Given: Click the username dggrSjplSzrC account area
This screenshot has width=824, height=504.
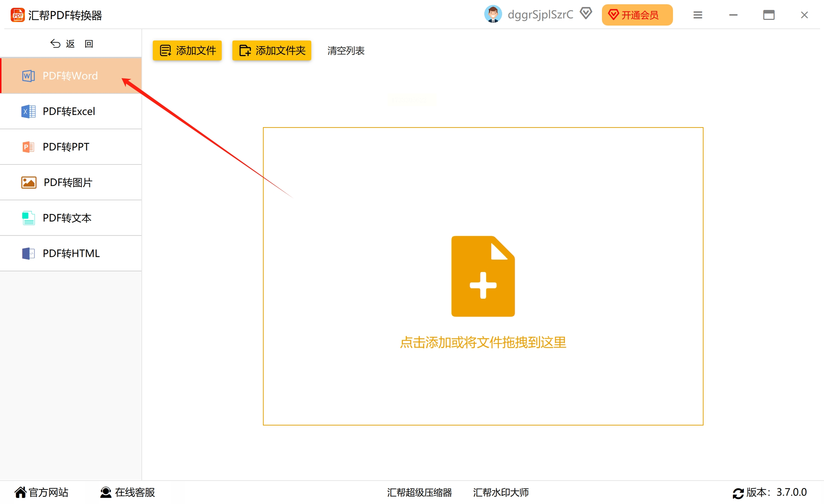Looking at the screenshot, I should (x=540, y=14).
